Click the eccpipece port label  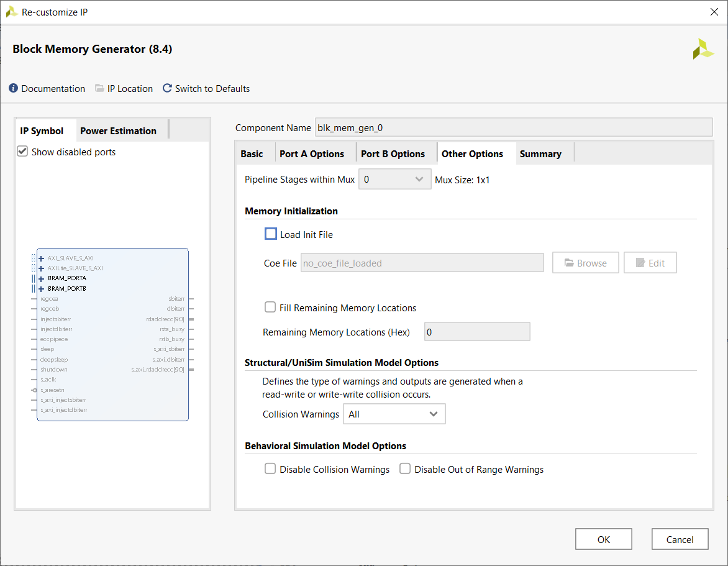pyautogui.click(x=54, y=339)
